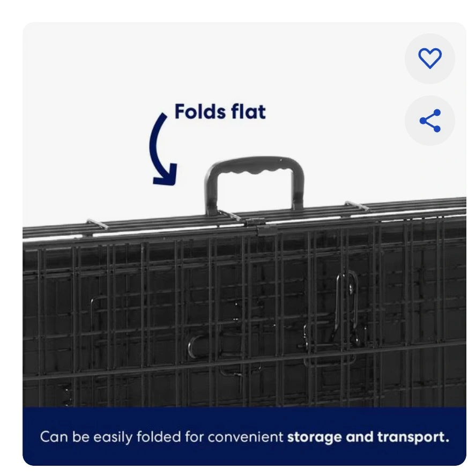Click the finger-grip underside of the handle
Viewport: 468px width, 476px height.
(x=254, y=173)
